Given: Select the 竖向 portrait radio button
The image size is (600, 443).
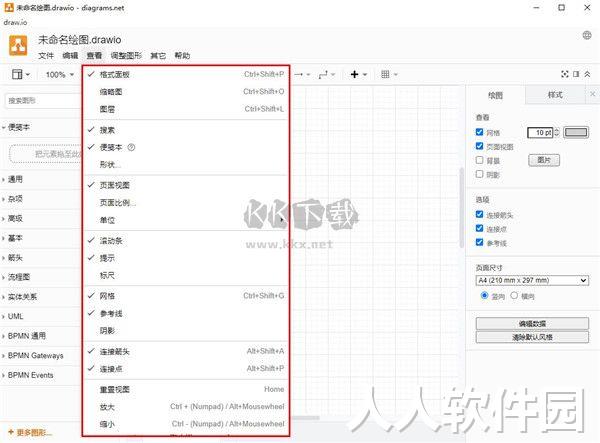Looking at the screenshot, I should pos(484,295).
